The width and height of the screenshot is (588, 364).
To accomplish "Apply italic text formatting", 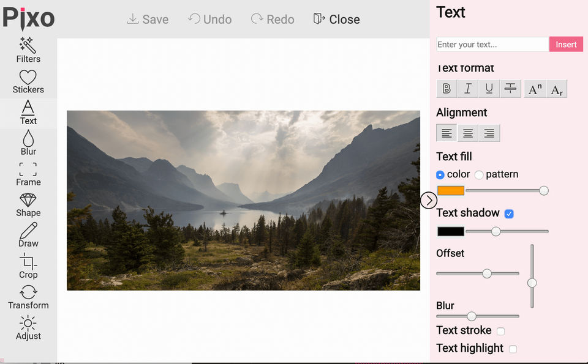I will [468, 89].
